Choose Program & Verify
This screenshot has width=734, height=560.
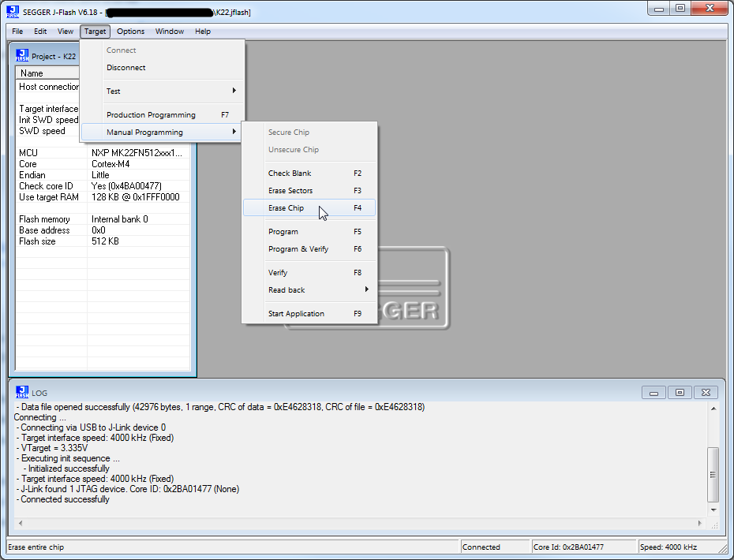pos(309,249)
